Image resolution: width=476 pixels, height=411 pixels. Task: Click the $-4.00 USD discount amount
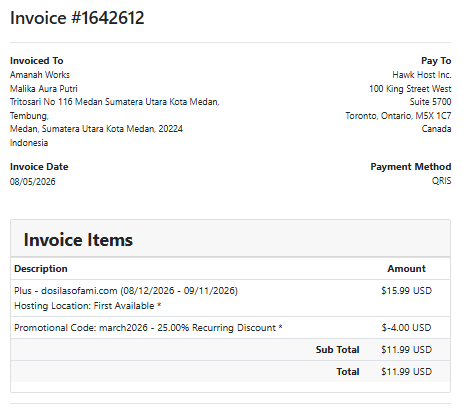click(x=406, y=328)
